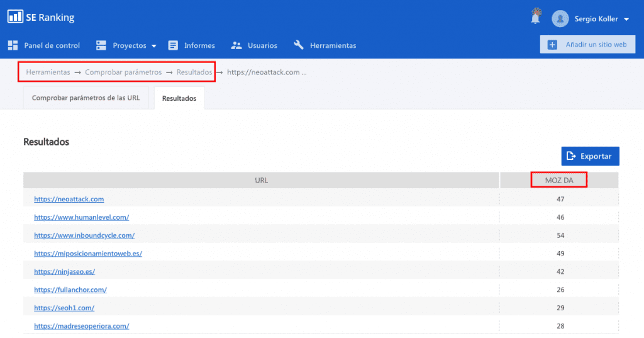644x338 pixels.
Task: Open the https://madreseoperiora.com/ link
Action: coord(81,325)
